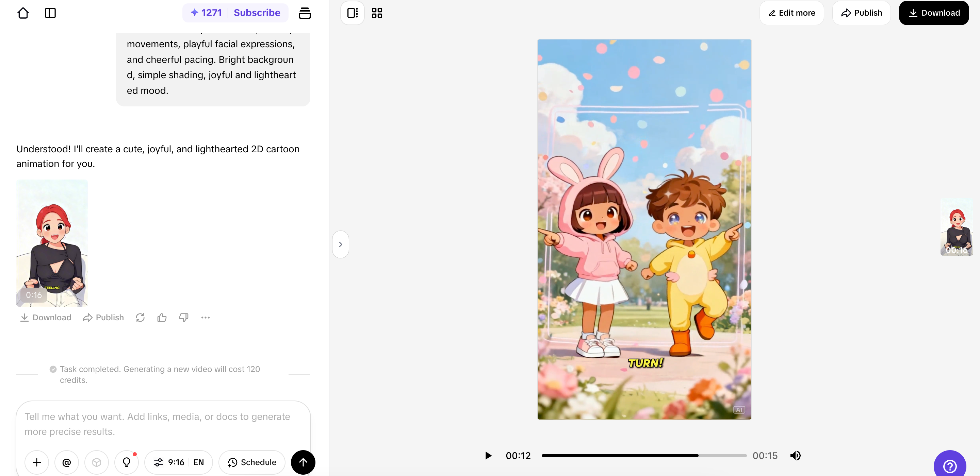Switch to split preview layout icon
This screenshot has width=980, height=476.
coord(352,13)
